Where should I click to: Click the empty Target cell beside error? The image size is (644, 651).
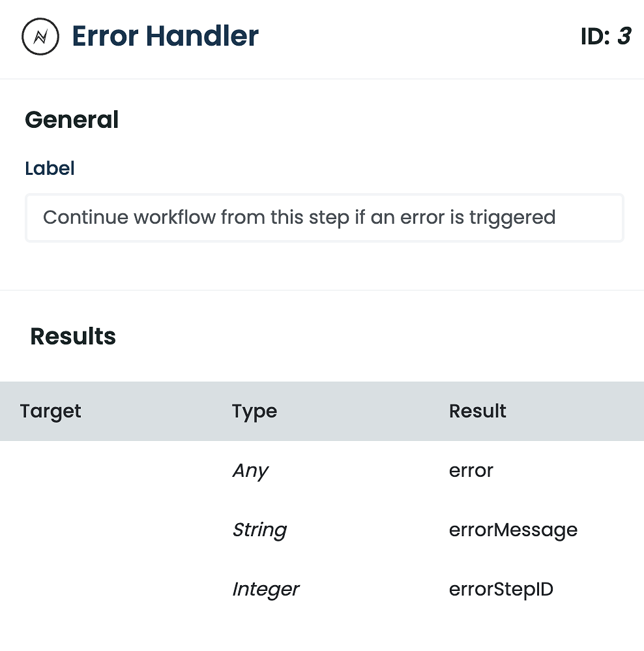pyautogui.click(x=98, y=470)
